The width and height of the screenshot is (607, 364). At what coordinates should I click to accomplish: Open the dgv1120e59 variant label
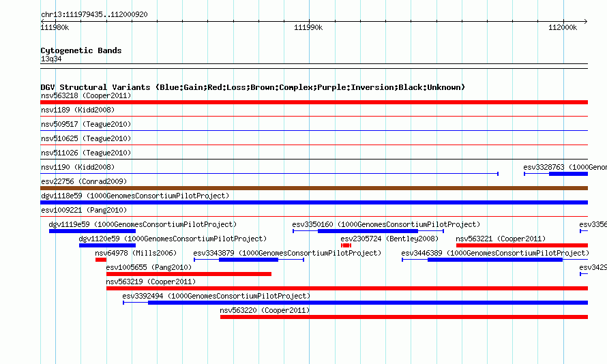[x=173, y=239]
